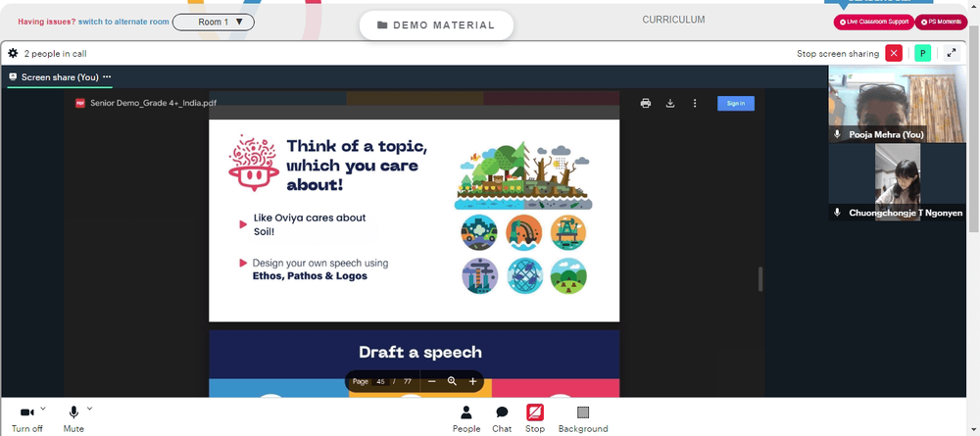The height and width of the screenshot is (436, 980).
Task: Stop screen sharing with red X button
Action: [894, 54]
